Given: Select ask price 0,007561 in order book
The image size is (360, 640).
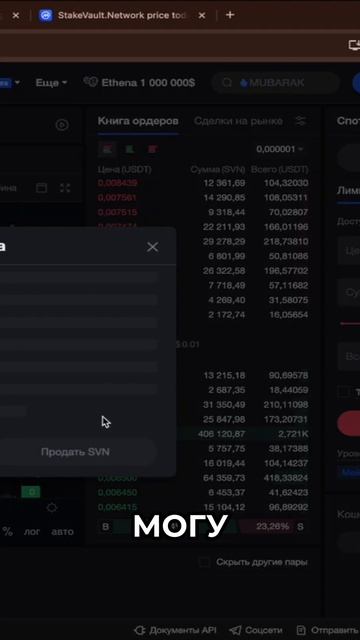Looking at the screenshot, I should [x=118, y=198].
